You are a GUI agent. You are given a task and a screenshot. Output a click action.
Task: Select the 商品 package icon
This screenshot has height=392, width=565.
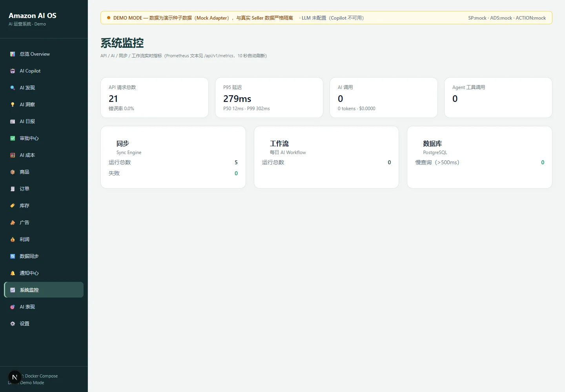(x=13, y=172)
